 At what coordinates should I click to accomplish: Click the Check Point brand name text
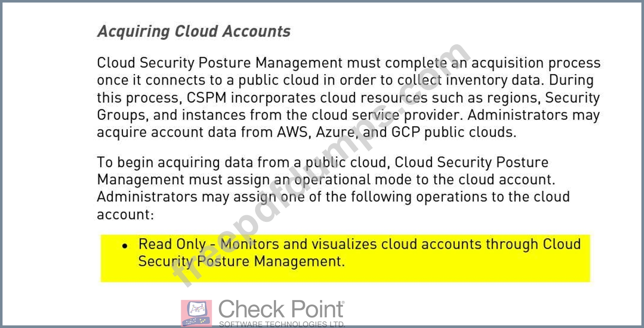tap(280, 310)
